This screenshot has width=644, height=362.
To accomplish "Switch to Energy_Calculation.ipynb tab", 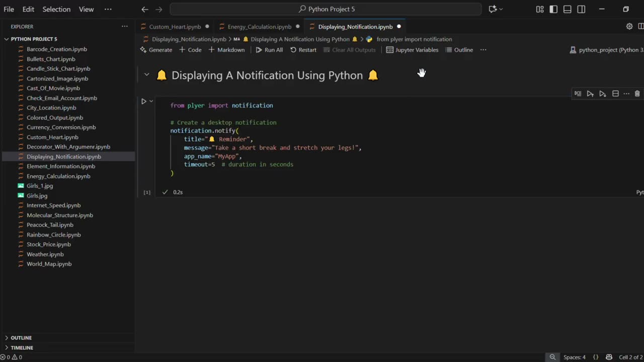I will pos(259,27).
